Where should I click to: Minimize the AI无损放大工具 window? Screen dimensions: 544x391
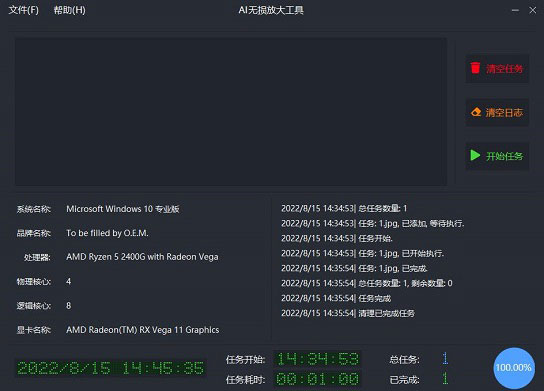click(515, 10)
